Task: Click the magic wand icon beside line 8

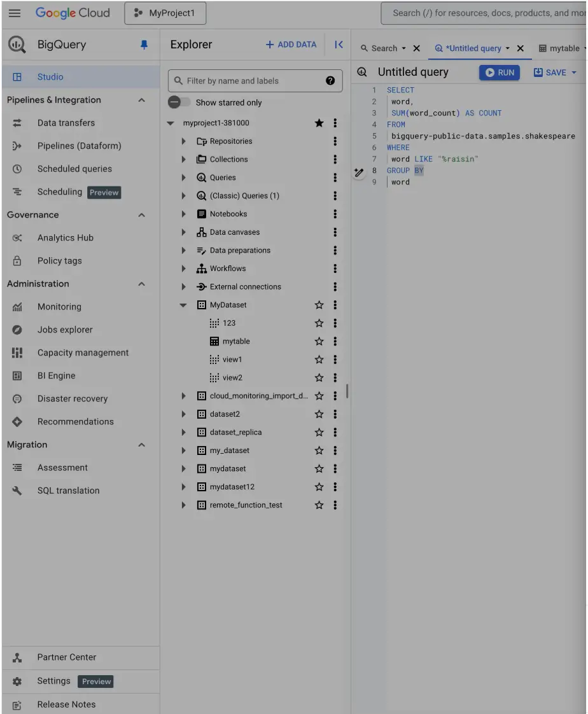Action: pyautogui.click(x=359, y=172)
